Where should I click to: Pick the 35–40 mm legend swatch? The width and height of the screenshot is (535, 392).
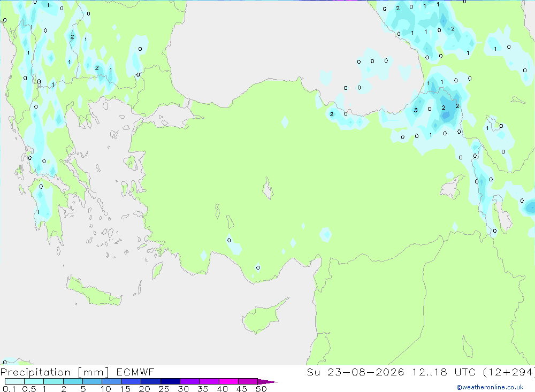(x=209, y=381)
